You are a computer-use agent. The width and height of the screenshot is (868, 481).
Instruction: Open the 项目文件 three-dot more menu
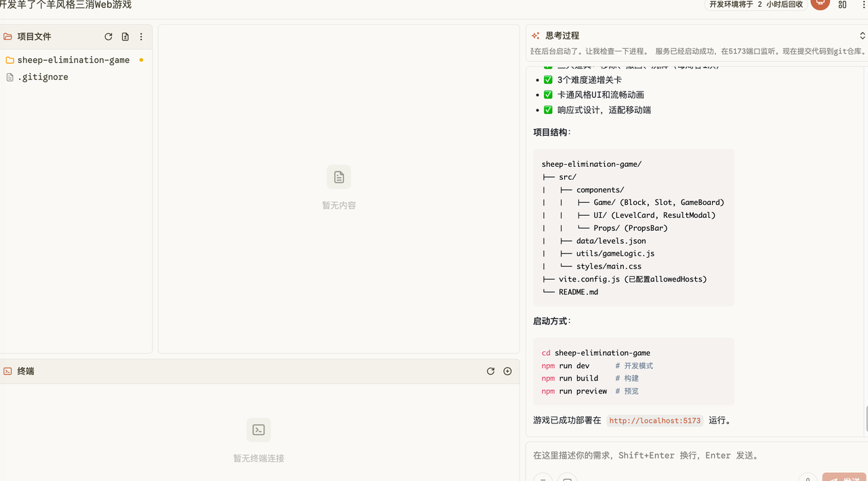[141, 37]
